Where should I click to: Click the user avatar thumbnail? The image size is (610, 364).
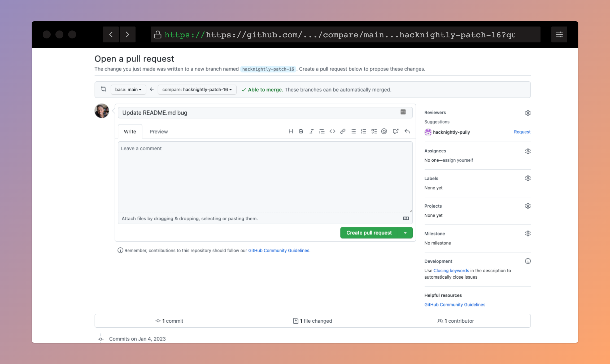click(102, 111)
